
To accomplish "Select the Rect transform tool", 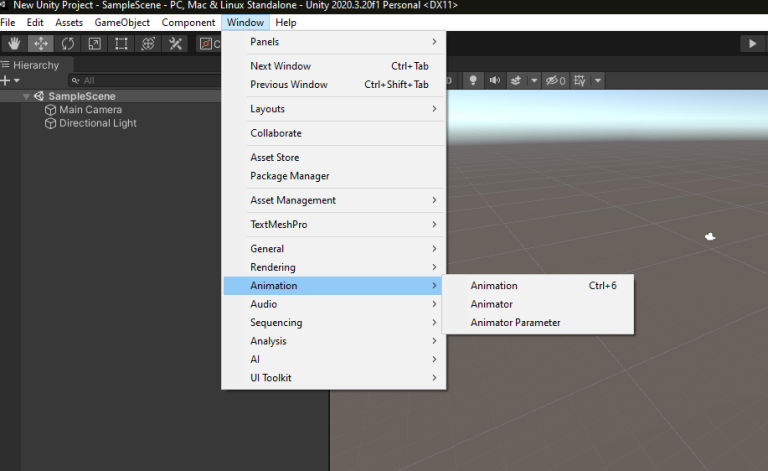I will (x=121, y=44).
